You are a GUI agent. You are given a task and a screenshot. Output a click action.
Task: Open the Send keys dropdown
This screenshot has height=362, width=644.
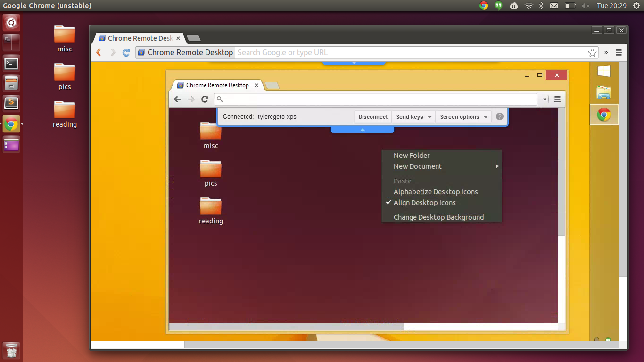point(413,117)
